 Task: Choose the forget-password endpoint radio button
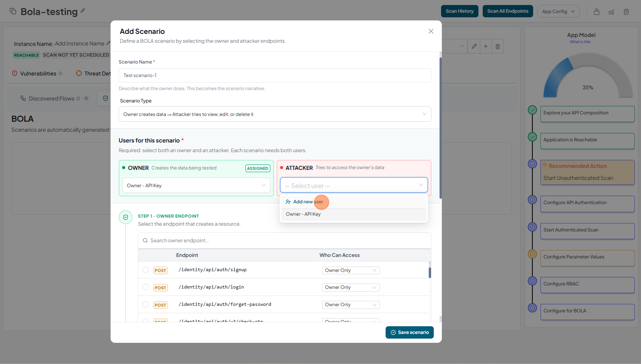point(146,304)
